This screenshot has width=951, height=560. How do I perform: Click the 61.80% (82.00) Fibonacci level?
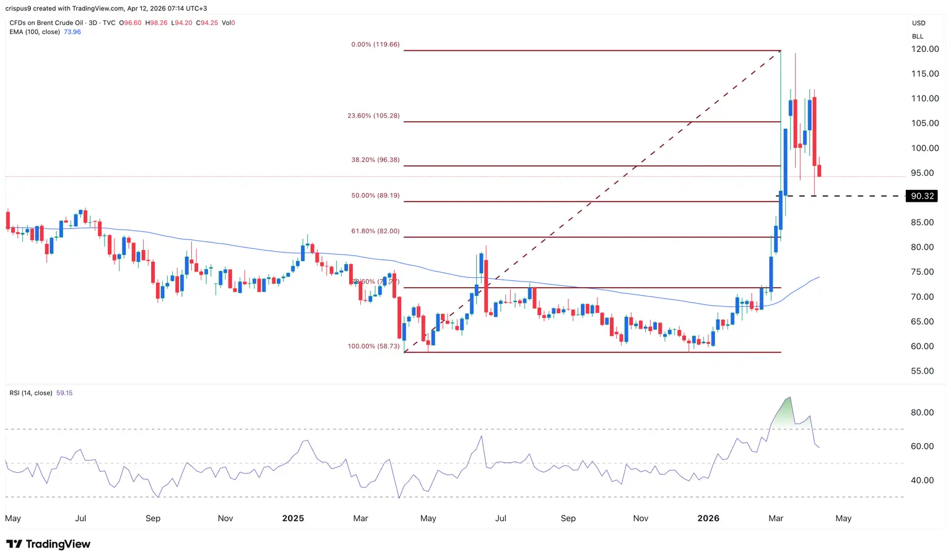click(x=375, y=231)
